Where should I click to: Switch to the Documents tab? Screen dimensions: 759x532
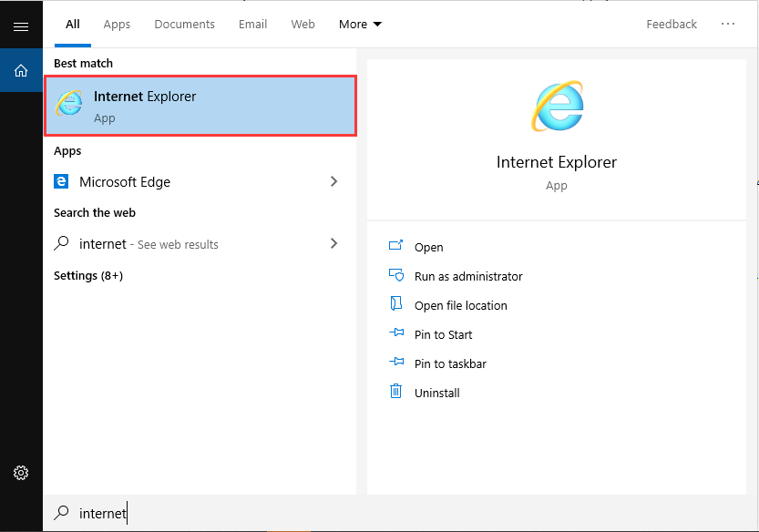(x=185, y=25)
